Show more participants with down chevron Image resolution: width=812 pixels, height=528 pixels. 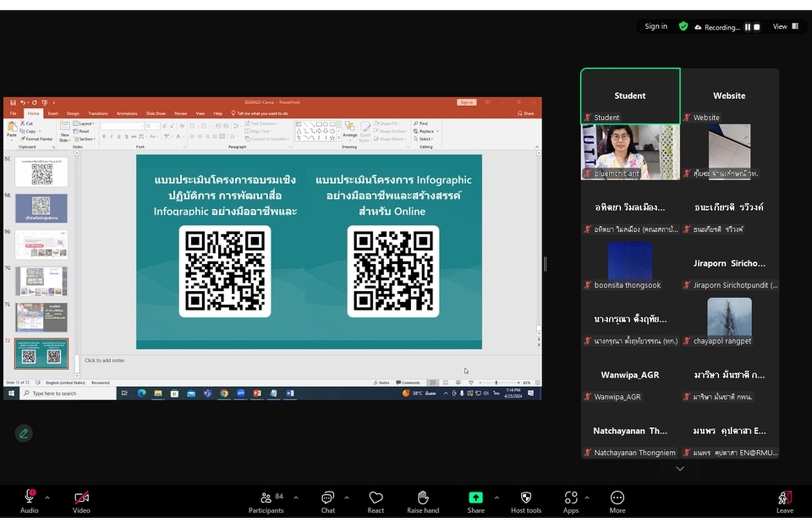tap(680, 469)
